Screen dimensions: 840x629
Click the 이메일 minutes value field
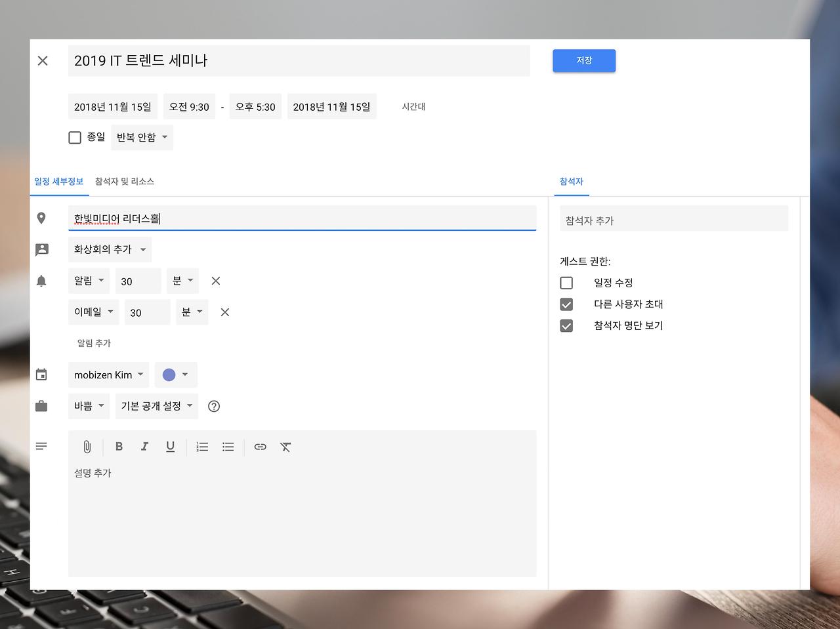click(x=147, y=312)
